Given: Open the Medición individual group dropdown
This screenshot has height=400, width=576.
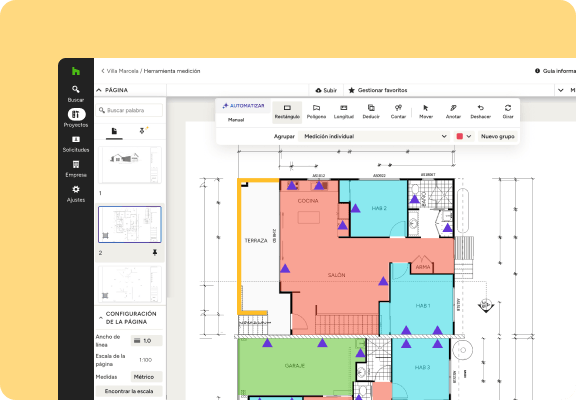Looking at the screenshot, I should point(374,136).
